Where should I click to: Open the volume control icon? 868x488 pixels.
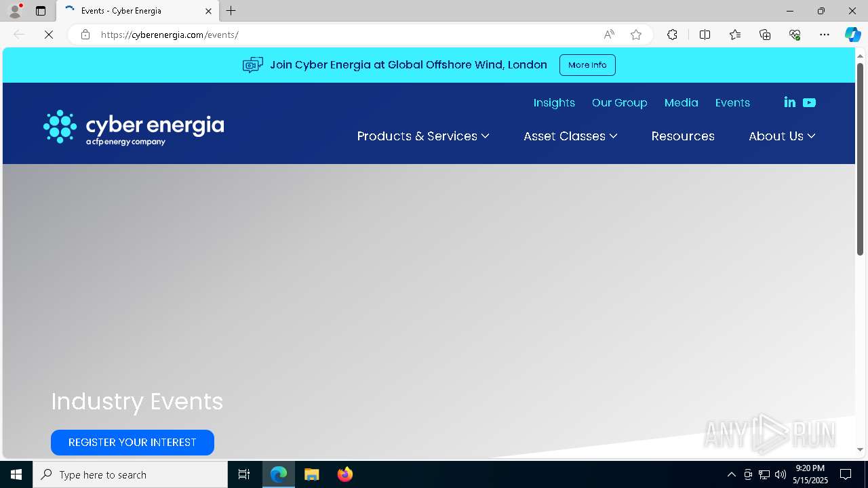coord(781,474)
